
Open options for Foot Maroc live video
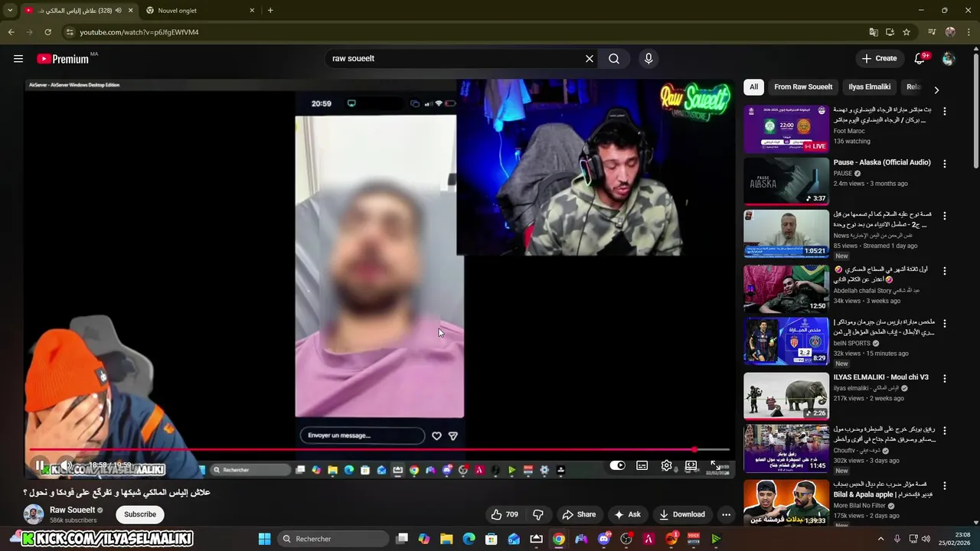tap(944, 111)
